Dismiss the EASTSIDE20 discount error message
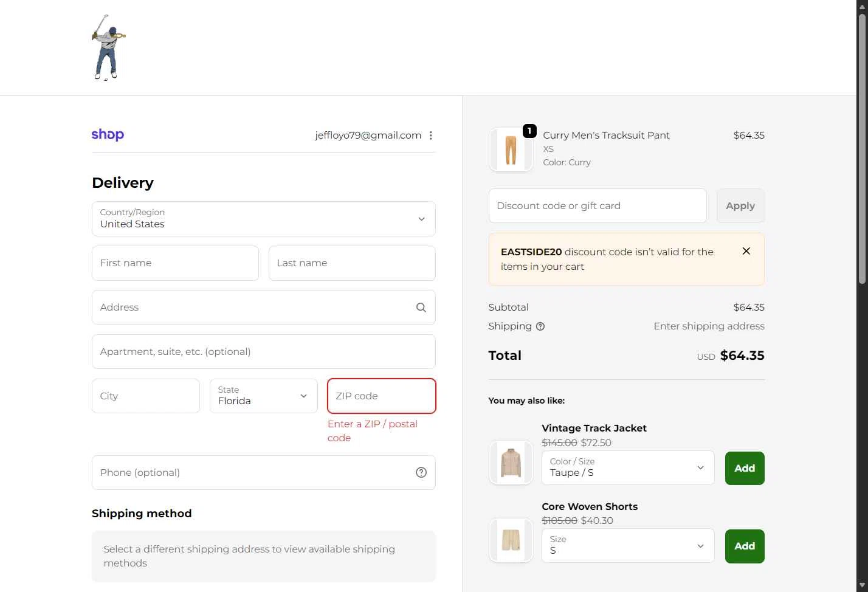 [x=746, y=251]
